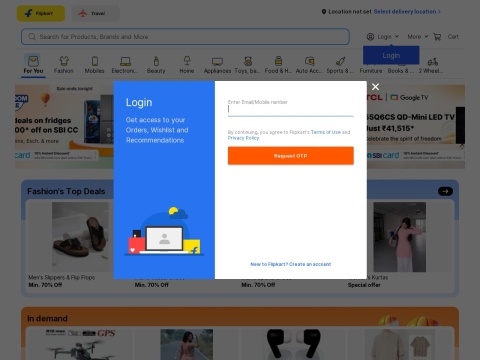Open the Kurtas special offer product image
The width and height of the screenshot is (480, 360).
[x=399, y=236]
